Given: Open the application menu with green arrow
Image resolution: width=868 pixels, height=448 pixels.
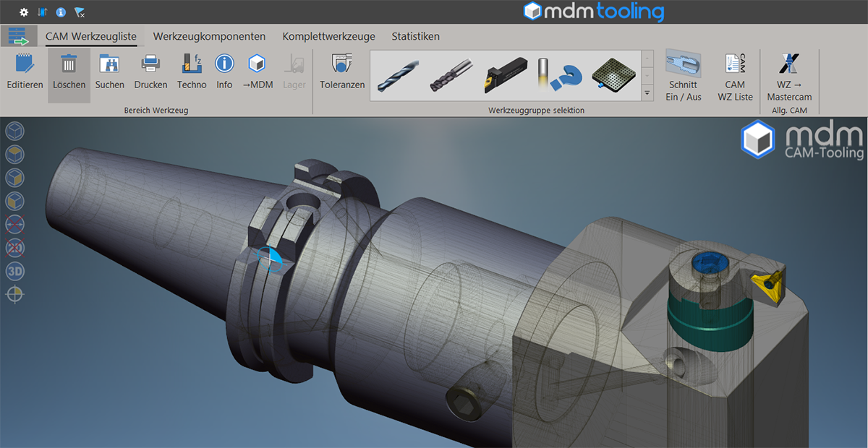Looking at the screenshot, I should click(x=18, y=36).
